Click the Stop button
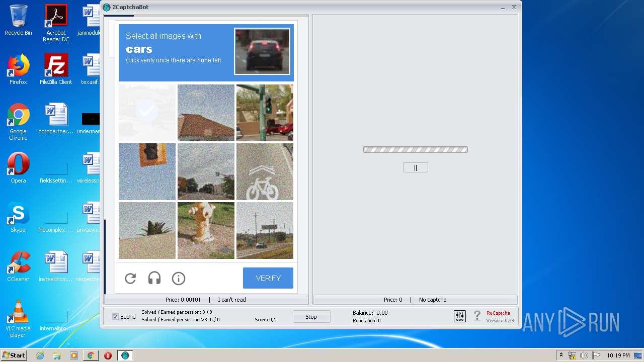644x362 pixels. pos(311,317)
